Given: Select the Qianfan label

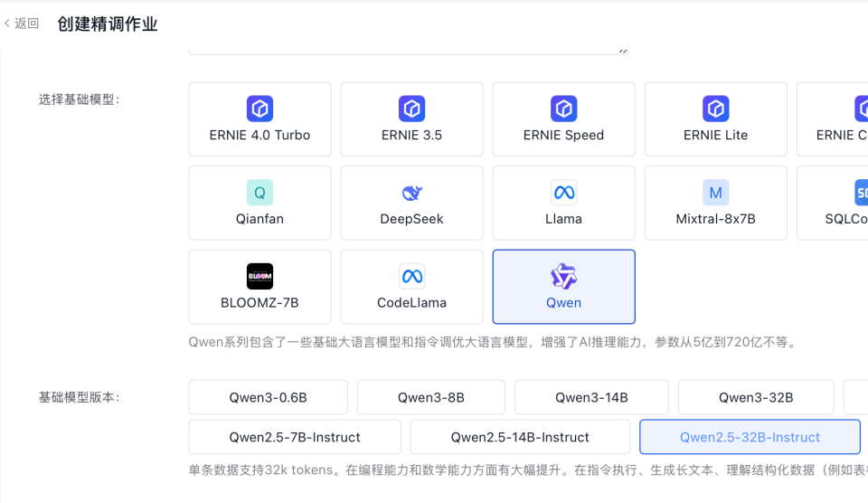Looking at the screenshot, I should coord(259,219).
